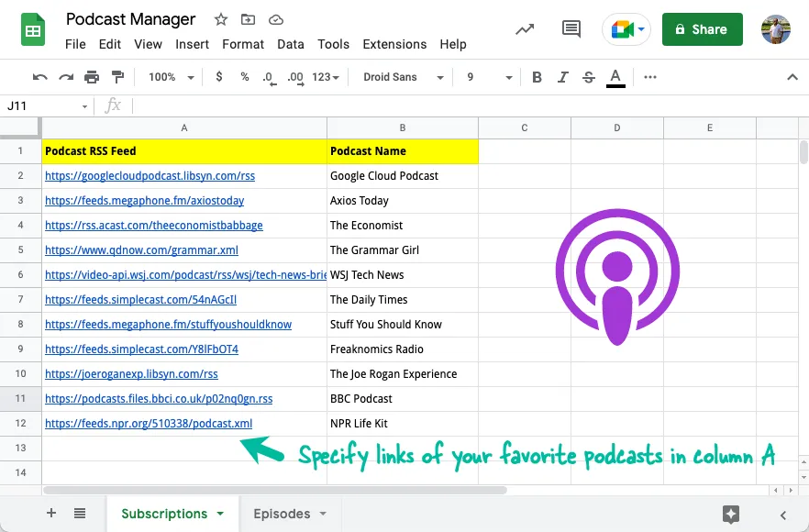Screen dimensions: 809x532
Task: Decrease decimal places
Action: 268,77
